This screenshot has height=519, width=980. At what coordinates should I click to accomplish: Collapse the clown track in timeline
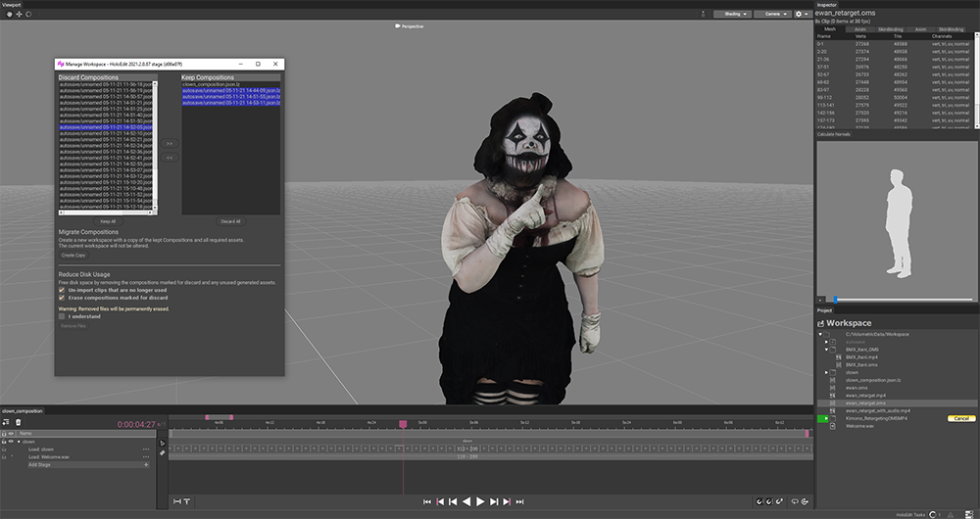pos(19,442)
